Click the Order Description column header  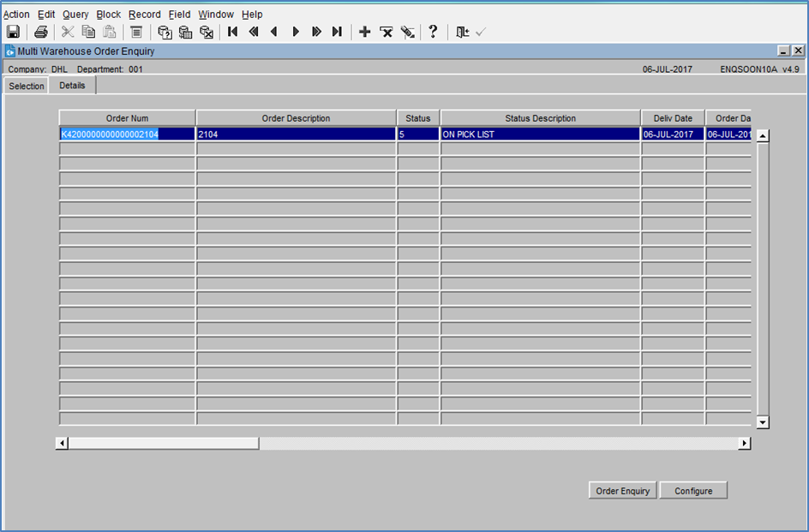click(x=296, y=118)
